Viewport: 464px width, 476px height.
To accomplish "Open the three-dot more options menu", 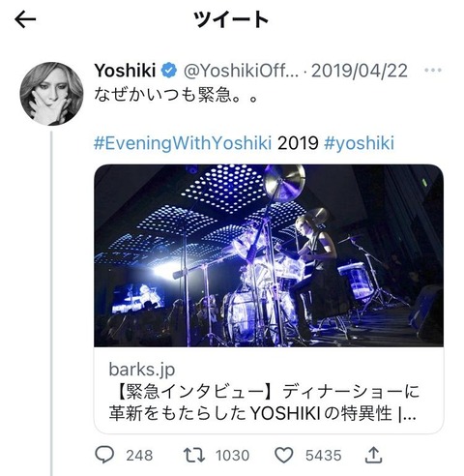I will click(x=433, y=70).
